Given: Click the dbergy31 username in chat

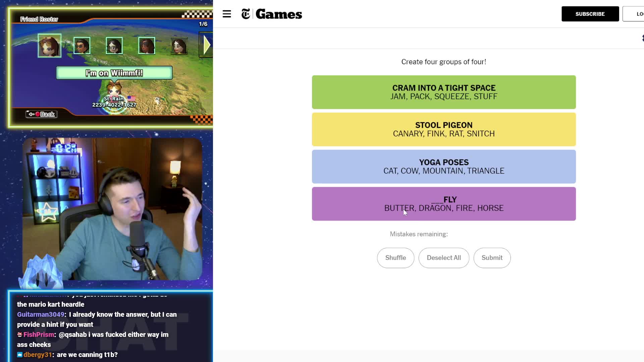Looking at the screenshot, I should (x=38, y=355).
